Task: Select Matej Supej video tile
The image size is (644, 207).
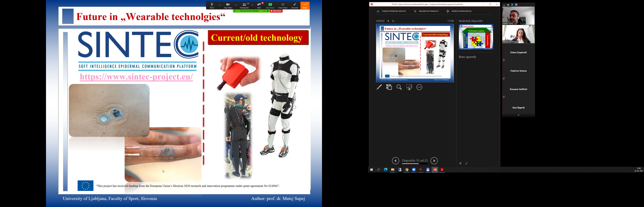Action: coord(518,16)
